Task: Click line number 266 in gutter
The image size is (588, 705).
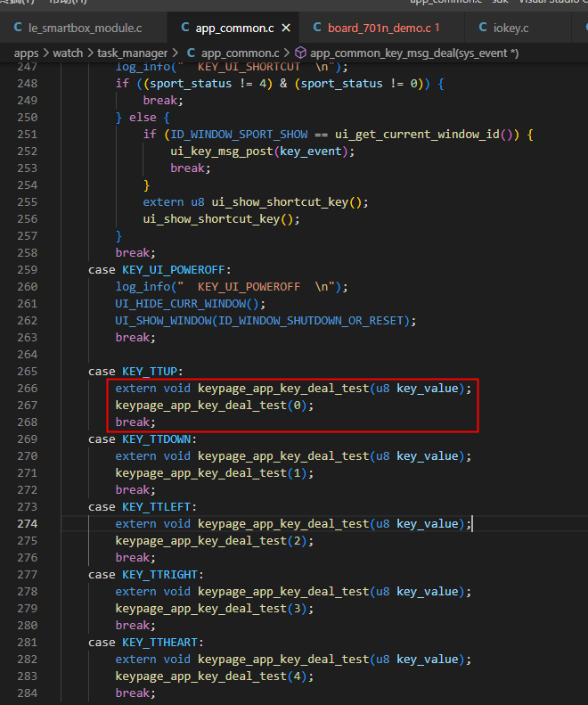Action: click(28, 389)
